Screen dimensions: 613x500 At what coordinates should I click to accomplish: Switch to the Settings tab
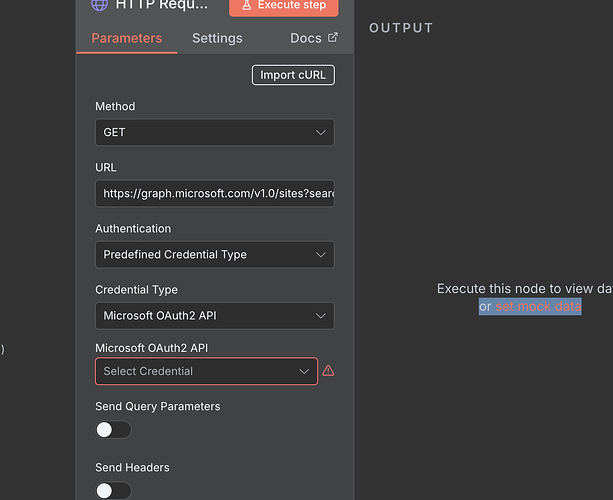point(217,38)
